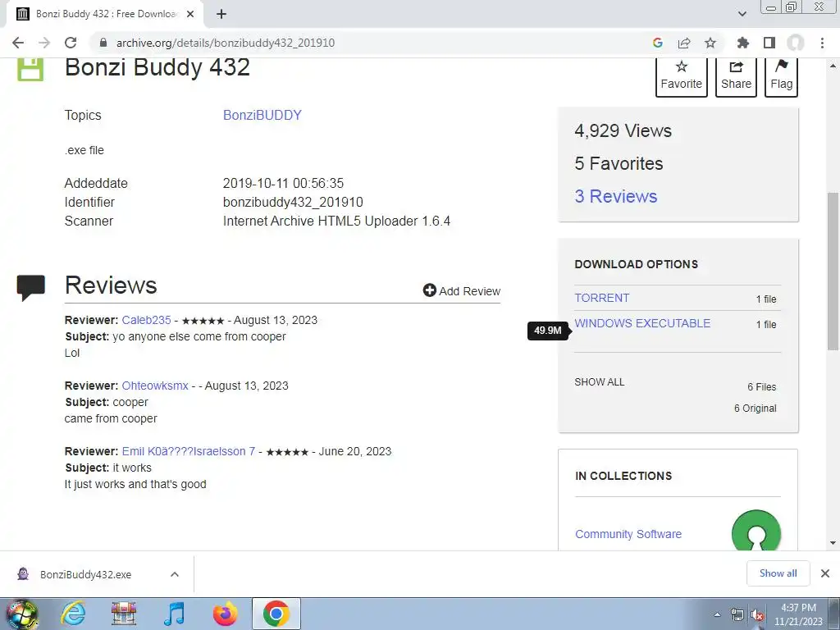The width and height of the screenshot is (840, 630).
Task: Open Chrome three-dot menu
Action: pyautogui.click(x=822, y=43)
